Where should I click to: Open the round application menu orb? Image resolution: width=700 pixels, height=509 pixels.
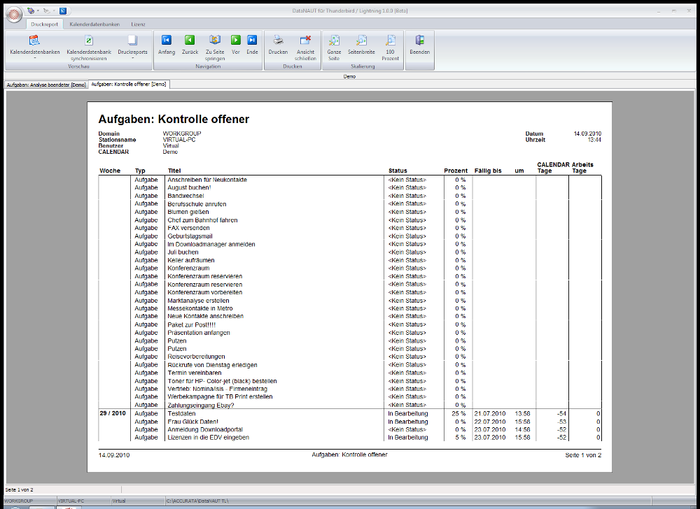(14, 15)
